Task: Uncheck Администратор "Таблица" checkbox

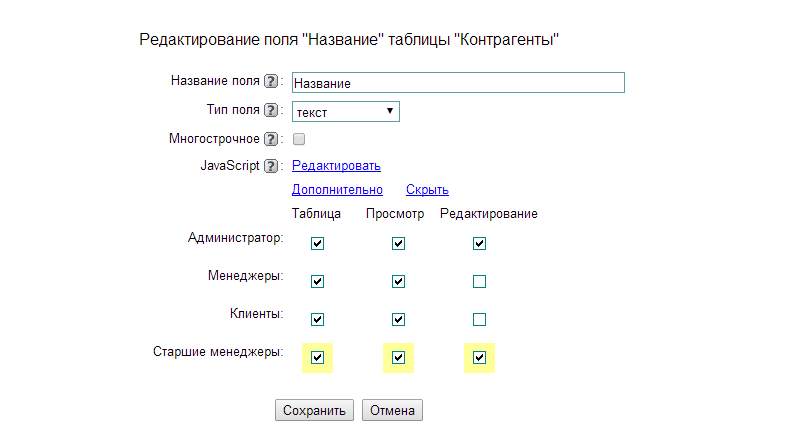Action: pos(318,243)
